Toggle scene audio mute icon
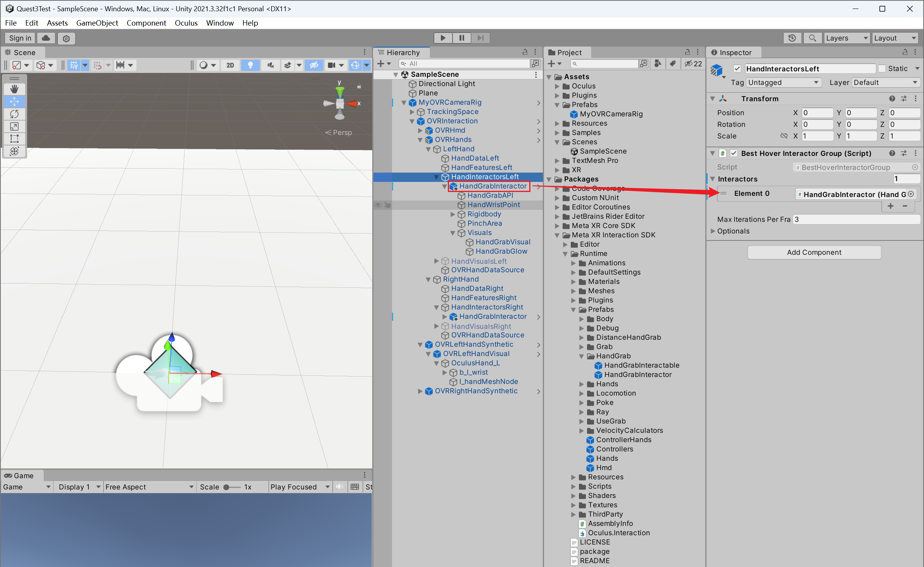Screen dimensions: 924x567 271,65
